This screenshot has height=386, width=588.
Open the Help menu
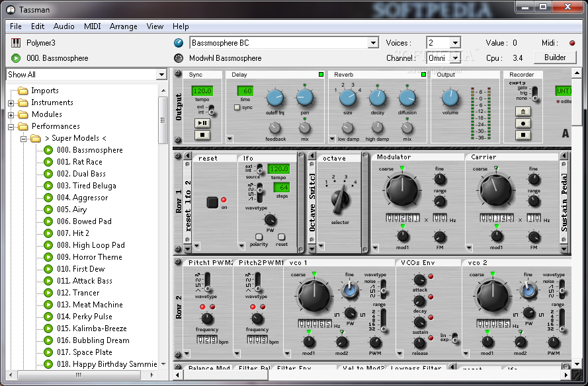tap(181, 26)
